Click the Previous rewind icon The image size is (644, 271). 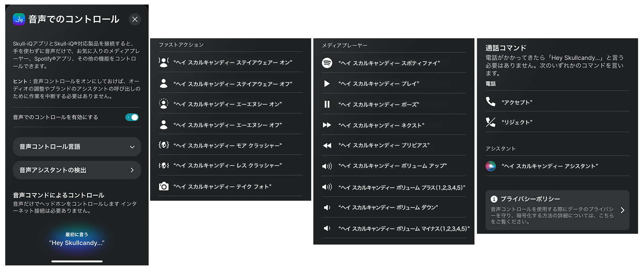(327, 145)
